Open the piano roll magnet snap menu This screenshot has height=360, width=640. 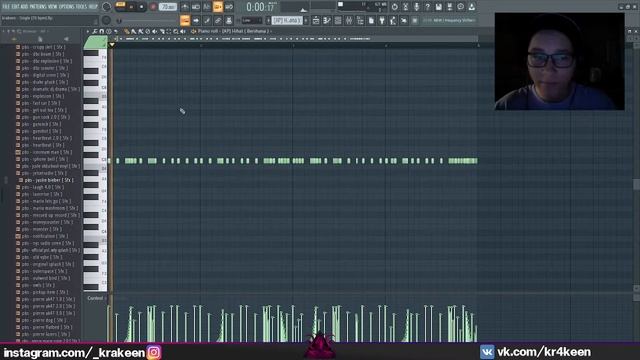101,31
